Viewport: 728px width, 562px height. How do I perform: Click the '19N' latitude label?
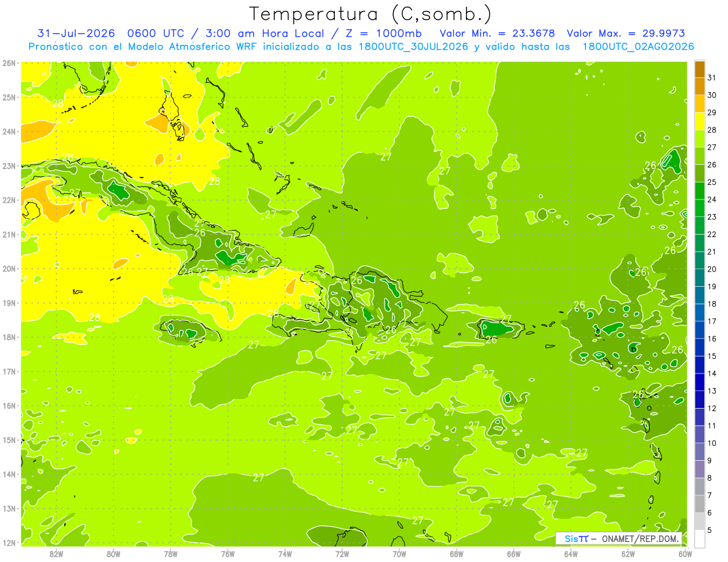point(9,303)
